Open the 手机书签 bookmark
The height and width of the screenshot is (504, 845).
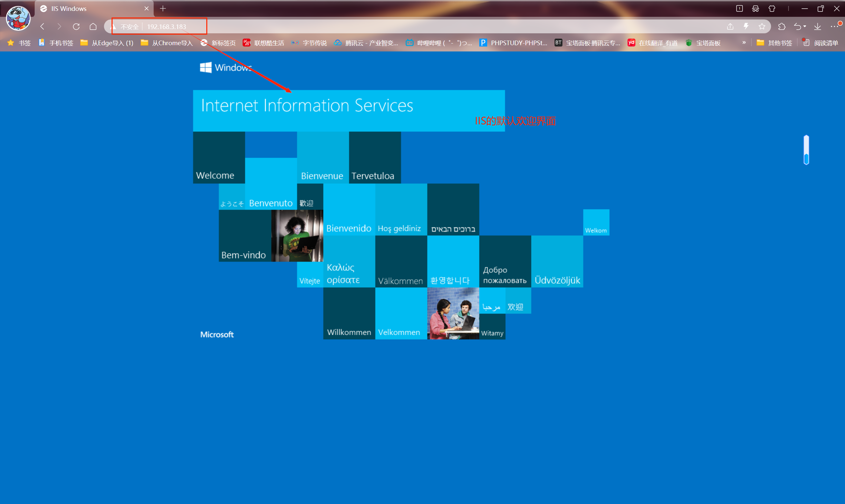(56, 43)
